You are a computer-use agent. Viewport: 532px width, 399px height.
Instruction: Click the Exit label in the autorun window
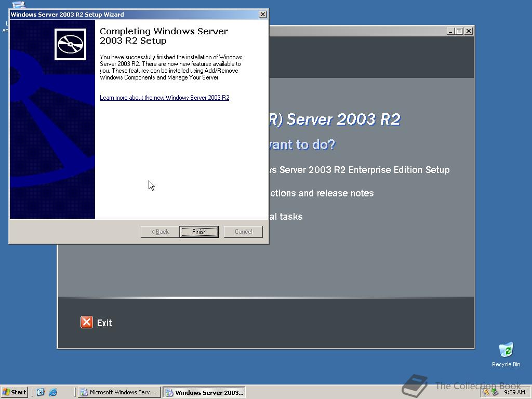click(x=104, y=323)
